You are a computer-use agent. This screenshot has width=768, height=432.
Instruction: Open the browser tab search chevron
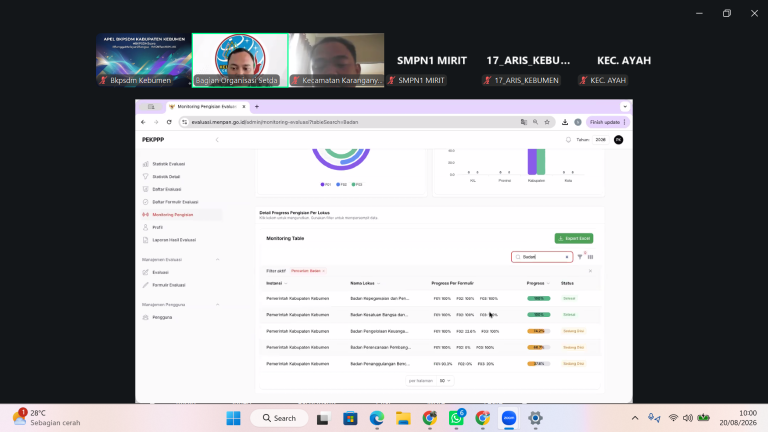coord(625,107)
